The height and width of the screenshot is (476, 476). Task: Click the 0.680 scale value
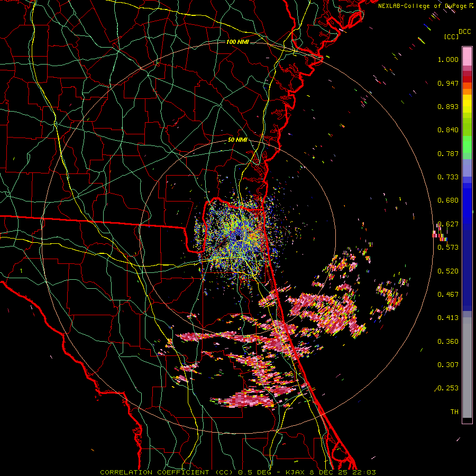point(448,200)
